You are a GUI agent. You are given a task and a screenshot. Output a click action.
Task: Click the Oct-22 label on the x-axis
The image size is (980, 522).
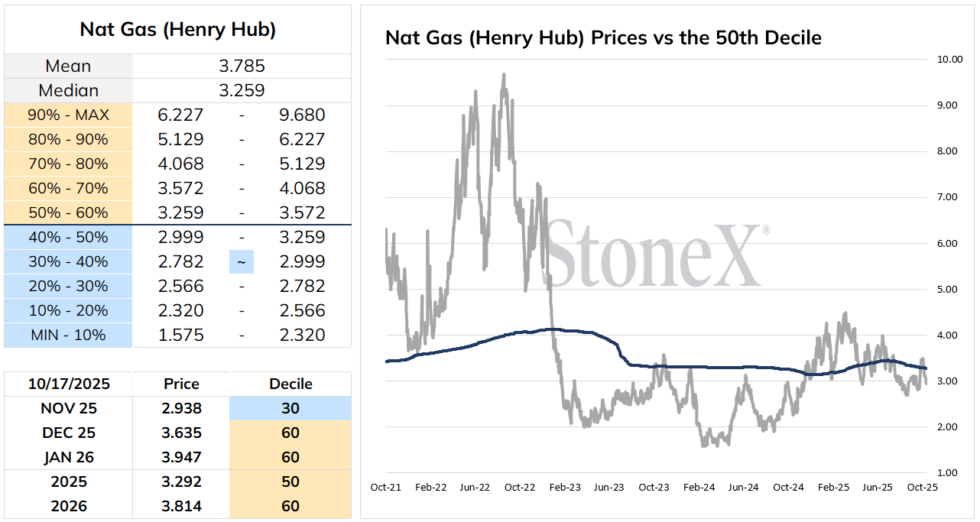point(520,487)
